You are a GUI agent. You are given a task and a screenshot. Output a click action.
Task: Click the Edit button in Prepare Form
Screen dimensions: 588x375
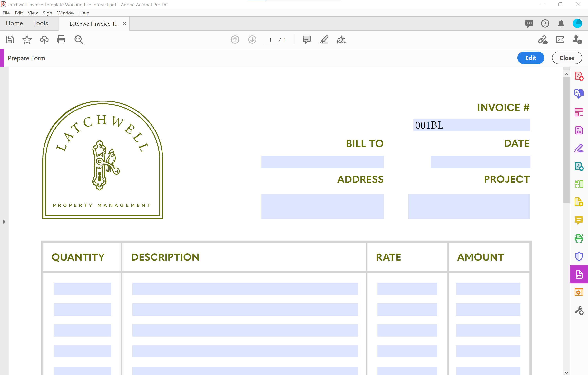coord(530,58)
